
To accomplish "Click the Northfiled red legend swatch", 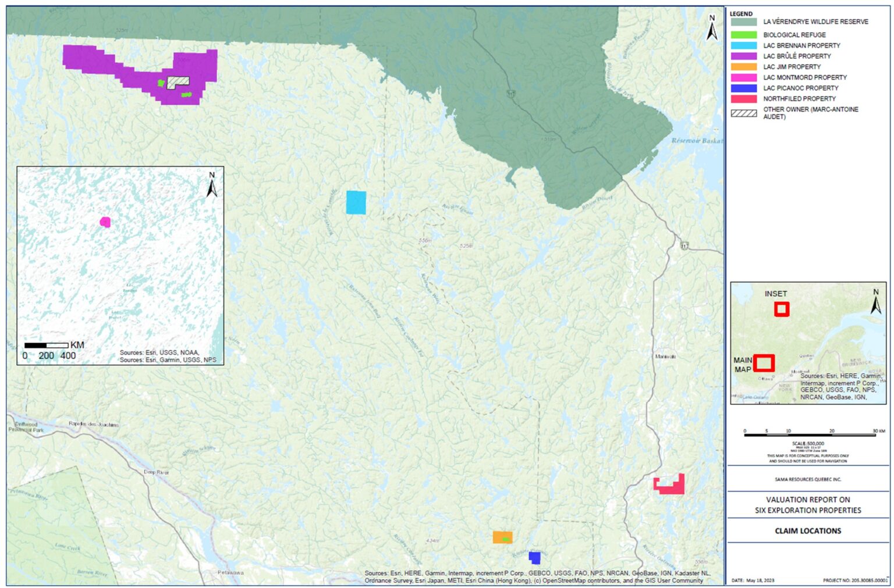I will click(x=744, y=99).
